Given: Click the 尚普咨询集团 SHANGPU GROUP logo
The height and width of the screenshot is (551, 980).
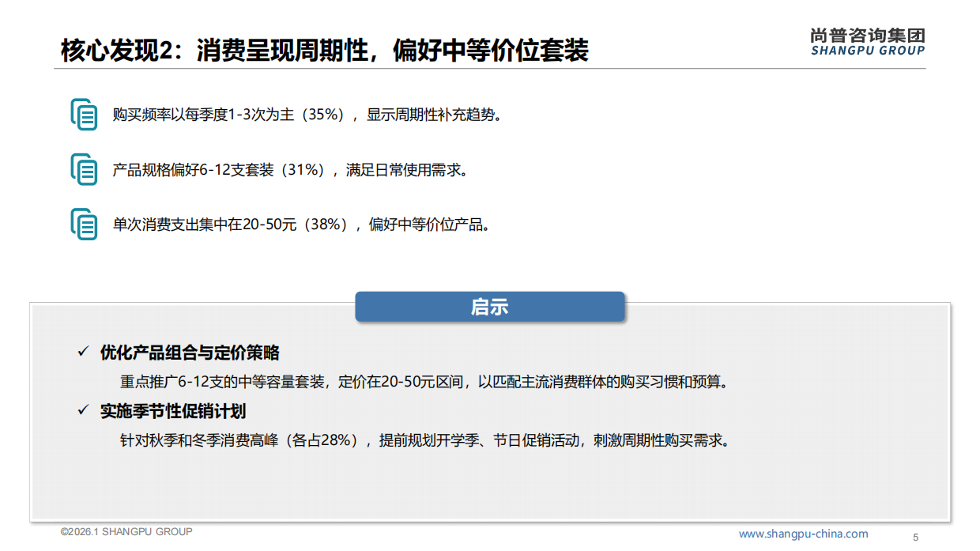Looking at the screenshot, I should [868, 41].
